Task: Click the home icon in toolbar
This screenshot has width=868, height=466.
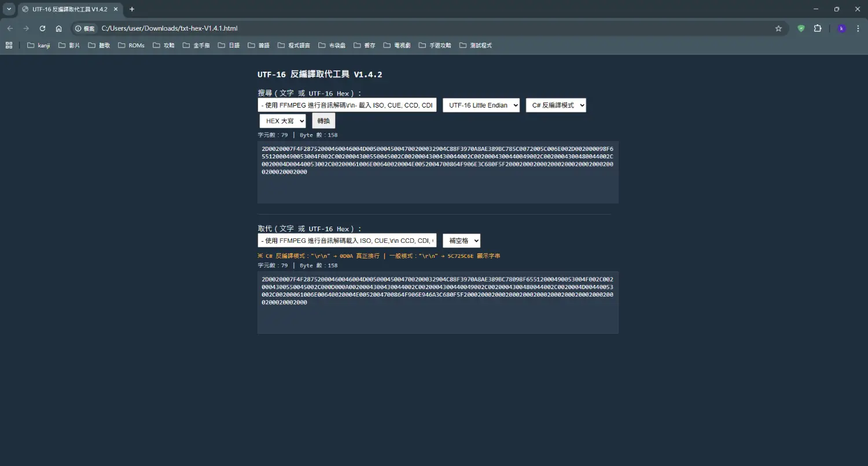Action: pos(58,28)
